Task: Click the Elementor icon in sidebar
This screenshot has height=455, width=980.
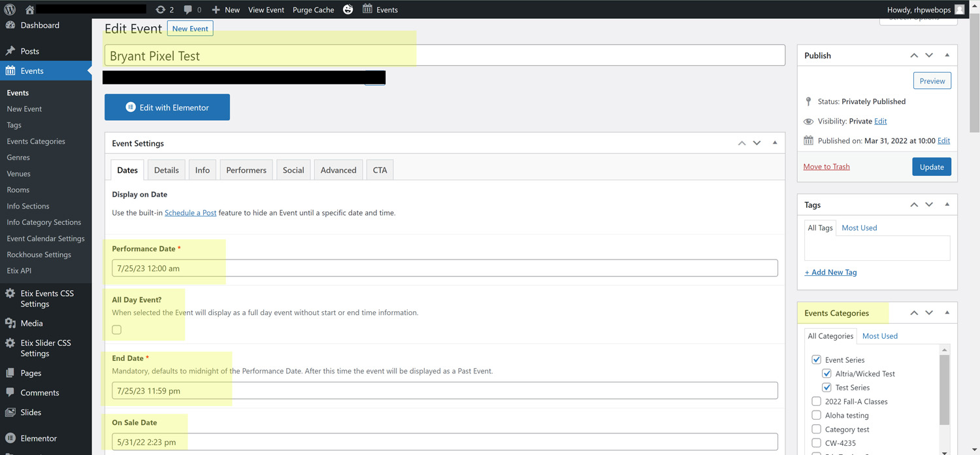Action: point(10,438)
